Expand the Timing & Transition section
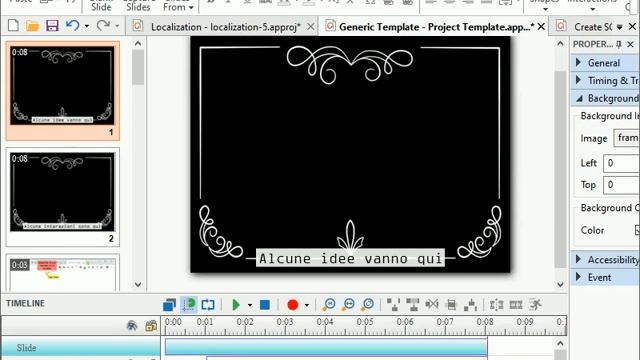 point(578,80)
